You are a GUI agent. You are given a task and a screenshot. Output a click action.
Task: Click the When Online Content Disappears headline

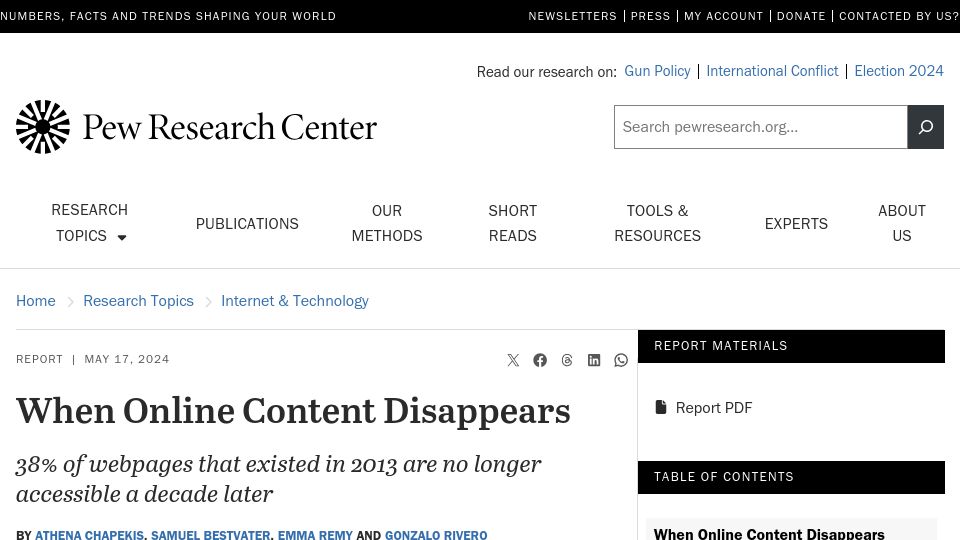293,411
